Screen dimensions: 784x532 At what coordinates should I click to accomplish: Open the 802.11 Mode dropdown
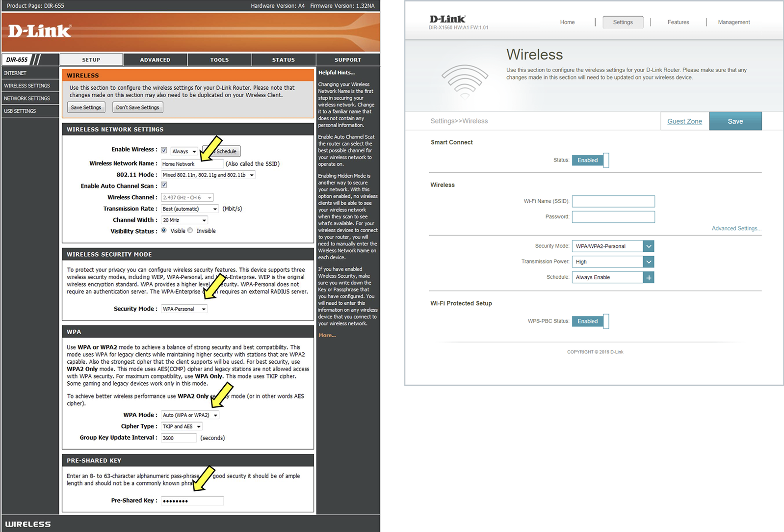(x=208, y=175)
